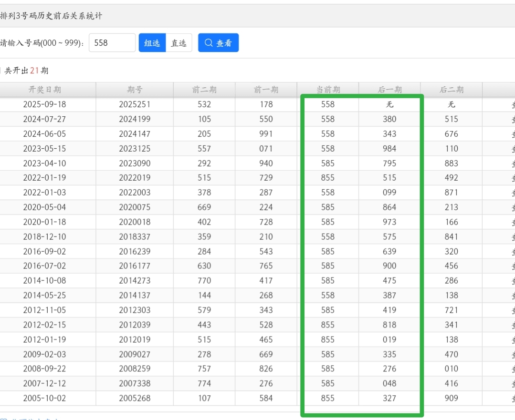The height and width of the screenshot is (420, 515).
Task: Click the date cell 2022-01-19
Action: (x=45, y=178)
